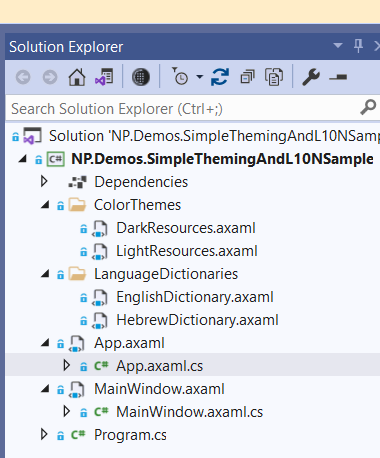Expand the Dependencies node
This screenshot has width=380, height=458.
[44, 182]
